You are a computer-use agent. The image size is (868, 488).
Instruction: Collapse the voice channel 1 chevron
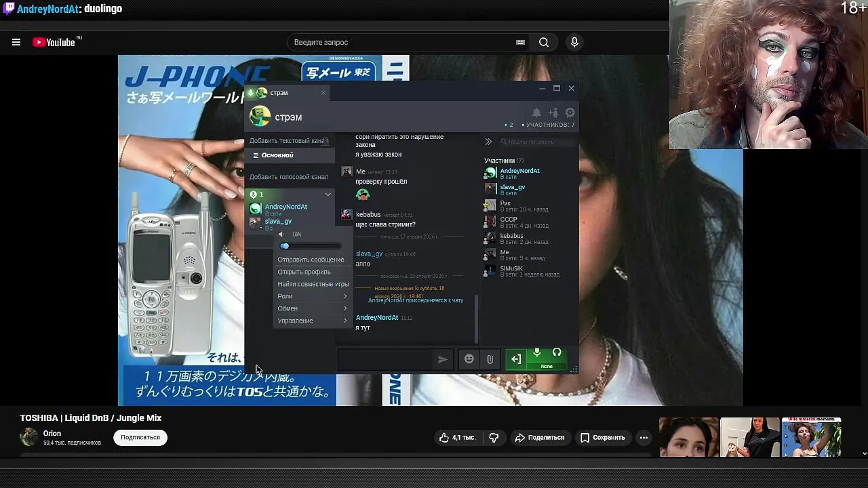[x=328, y=195]
